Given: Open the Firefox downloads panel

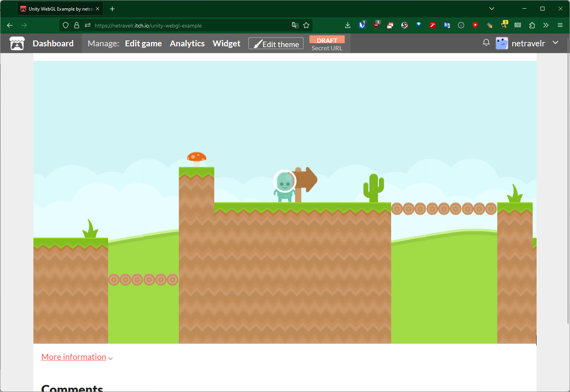Looking at the screenshot, I should [x=348, y=25].
